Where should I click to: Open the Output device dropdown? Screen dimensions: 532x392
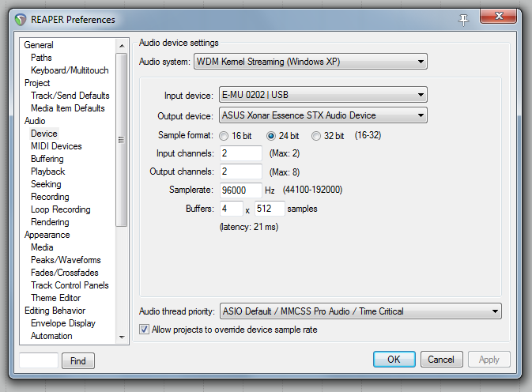point(323,115)
